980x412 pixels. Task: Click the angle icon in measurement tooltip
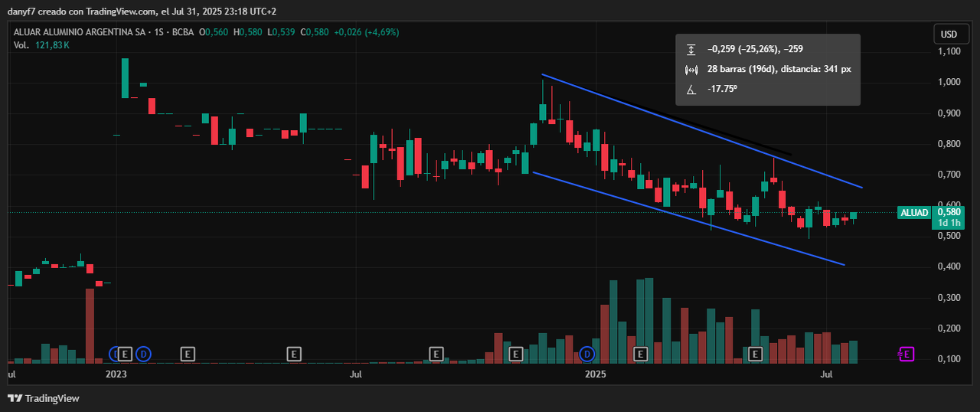pyautogui.click(x=691, y=89)
